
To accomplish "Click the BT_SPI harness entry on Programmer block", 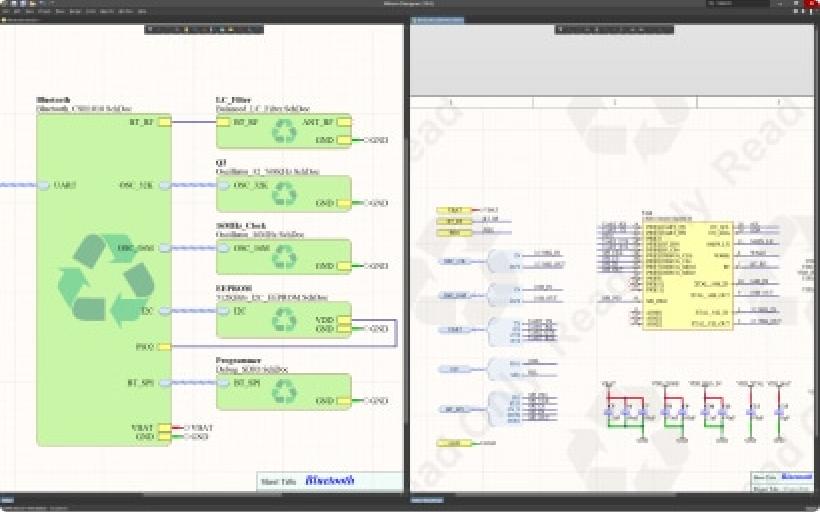I will pyautogui.click(x=223, y=383).
